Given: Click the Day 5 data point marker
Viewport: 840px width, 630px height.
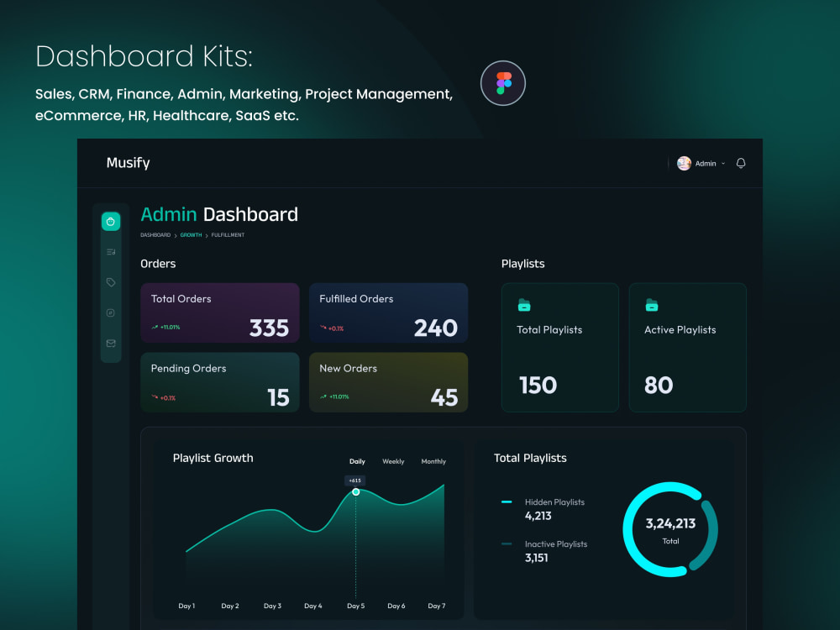Looking at the screenshot, I should pyautogui.click(x=355, y=491).
